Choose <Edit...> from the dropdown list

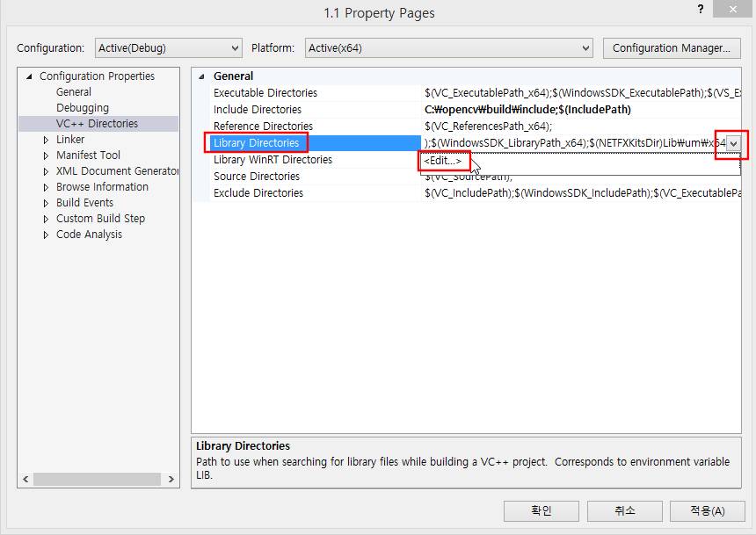442,161
